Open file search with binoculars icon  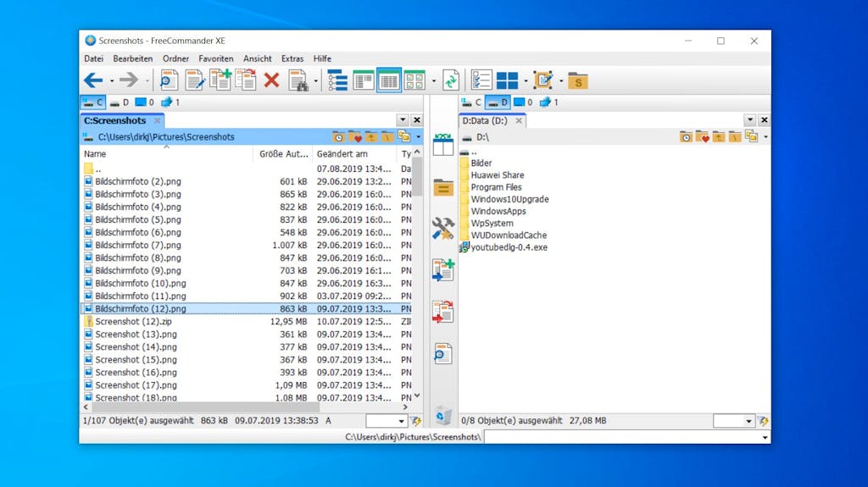pos(298,80)
